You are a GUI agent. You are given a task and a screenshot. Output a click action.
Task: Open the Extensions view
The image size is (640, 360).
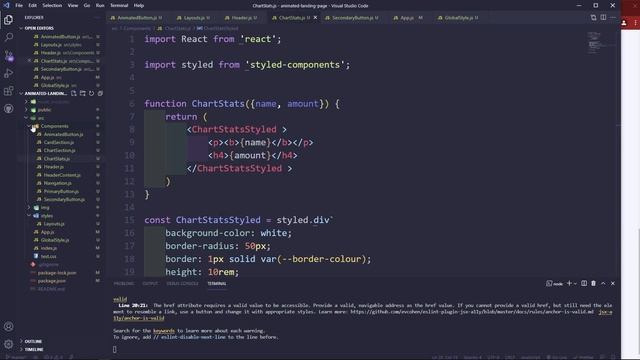tap(8, 91)
